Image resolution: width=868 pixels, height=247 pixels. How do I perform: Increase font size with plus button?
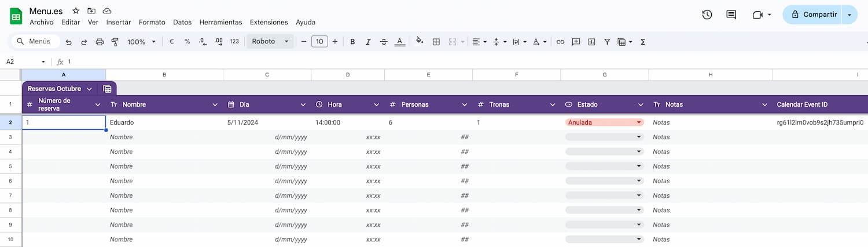334,42
